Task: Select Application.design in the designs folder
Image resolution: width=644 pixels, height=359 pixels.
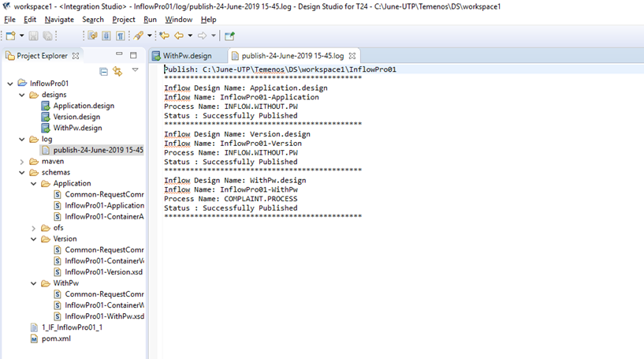Action: (84, 106)
